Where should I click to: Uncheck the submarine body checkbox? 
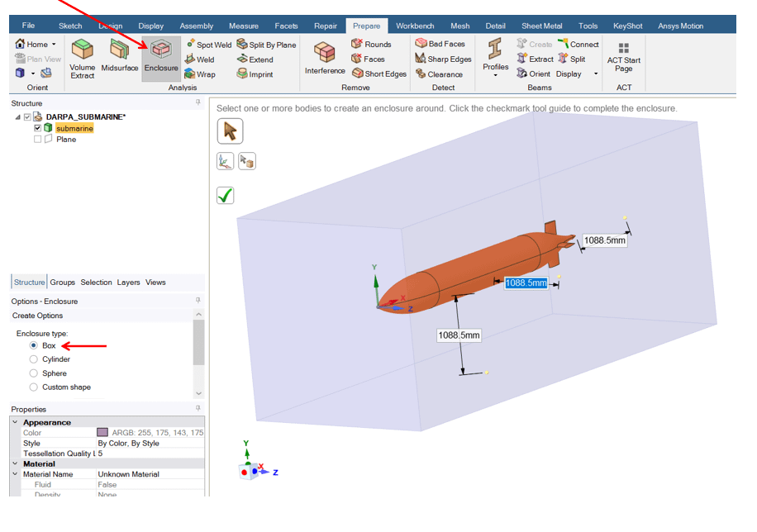38,129
